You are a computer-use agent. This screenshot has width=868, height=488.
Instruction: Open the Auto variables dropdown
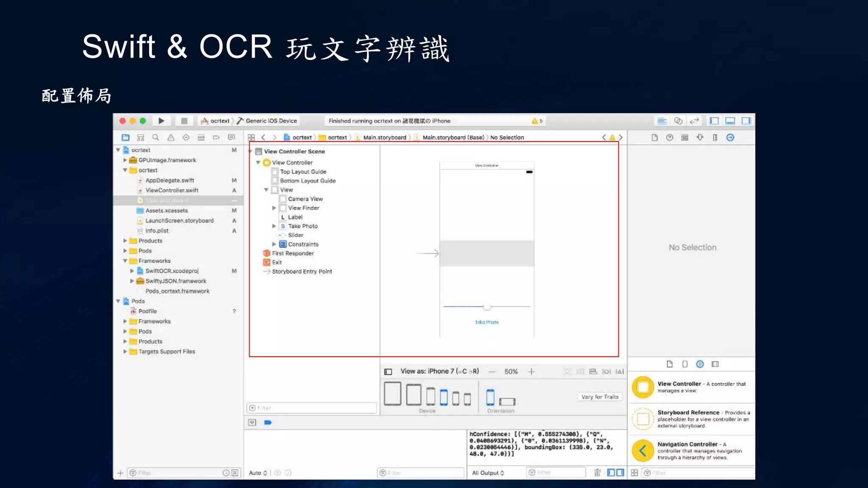258,473
